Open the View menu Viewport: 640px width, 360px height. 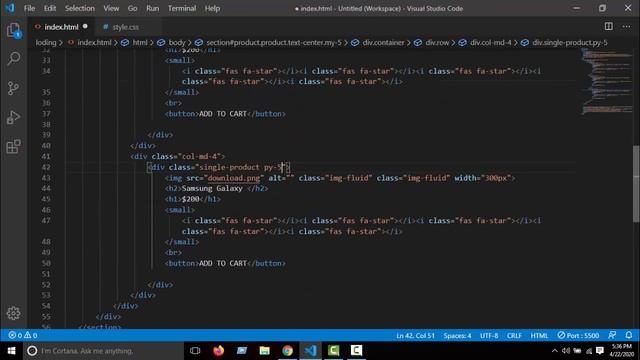coord(111,8)
